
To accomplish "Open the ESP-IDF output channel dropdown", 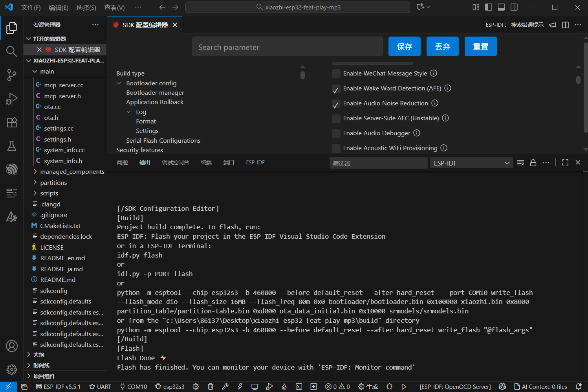I will [471, 163].
